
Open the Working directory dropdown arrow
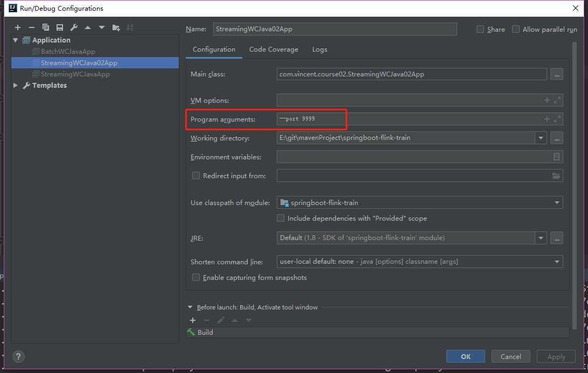tap(541, 138)
